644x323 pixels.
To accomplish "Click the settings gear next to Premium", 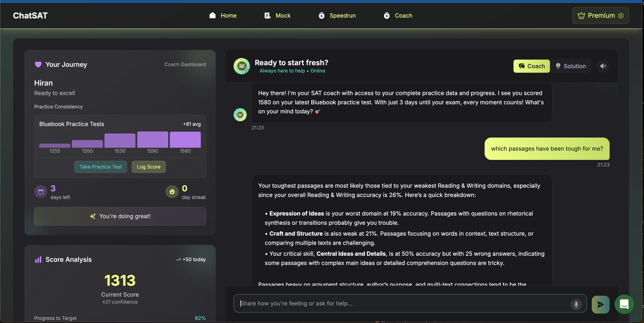I will [x=621, y=16].
